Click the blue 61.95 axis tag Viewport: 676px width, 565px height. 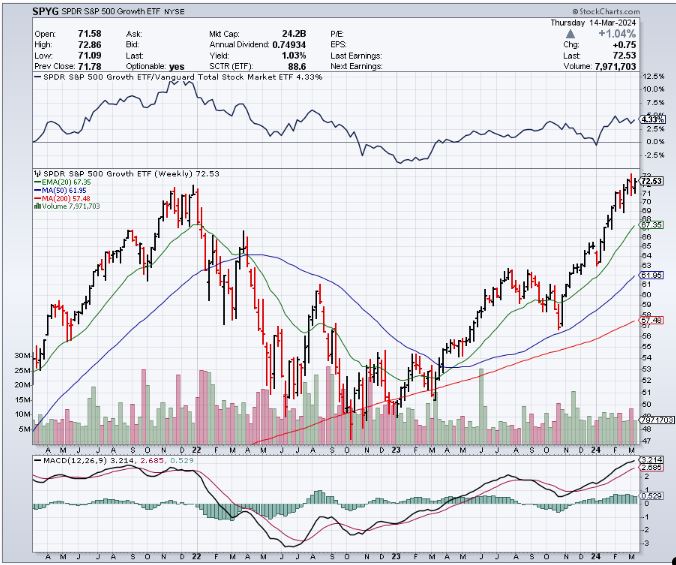point(651,275)
